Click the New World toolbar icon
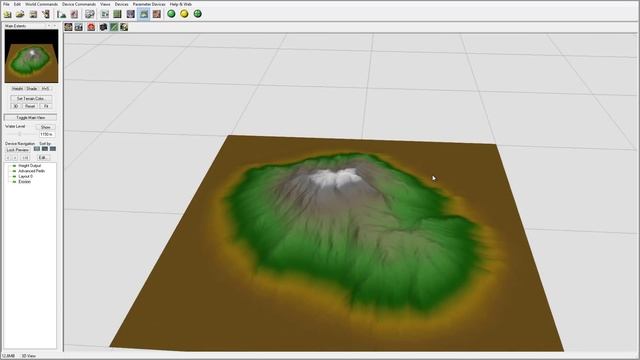The image size is (640, 360). tap(8, 14)
